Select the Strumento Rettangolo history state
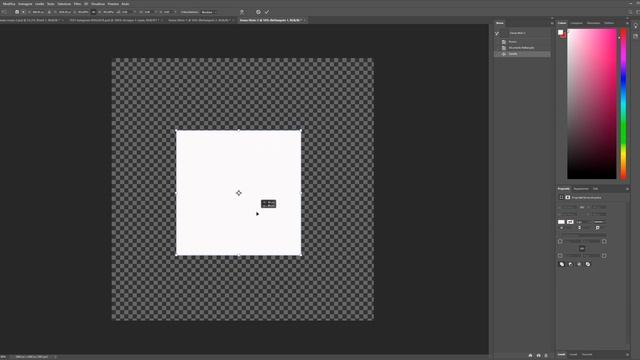 522,48
